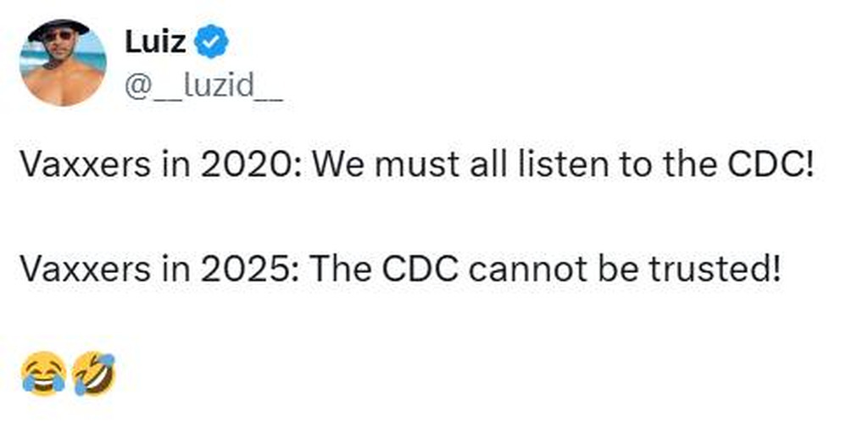Click the blue verified checkmark badge
868x428 pixels.
(209, 42)
